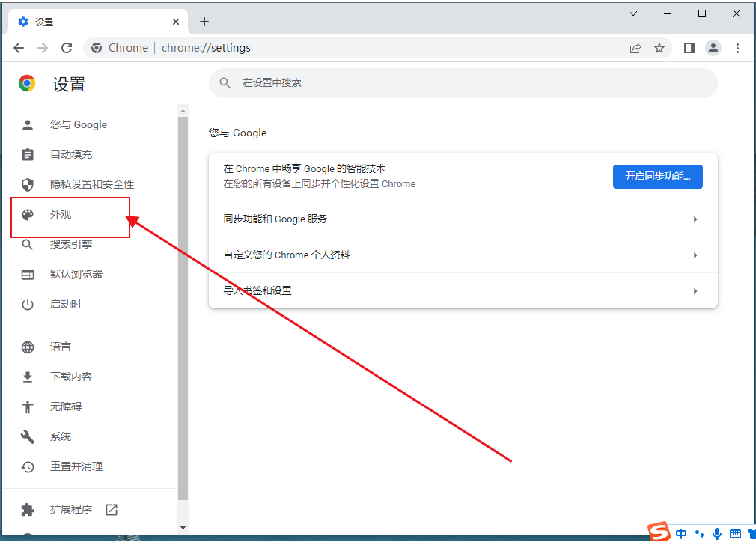The width and height of the screenshot is (756, 542).
Task: Click the back navigation arrow
Action: pos(19,48)
